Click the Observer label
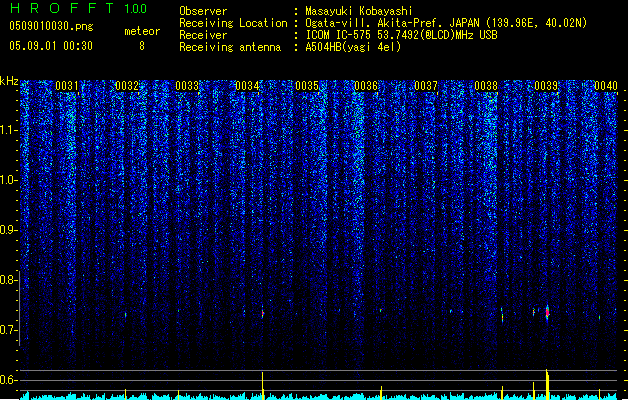Image resolution: width=629 pixels, height=400 pixels. coord(203,11)
